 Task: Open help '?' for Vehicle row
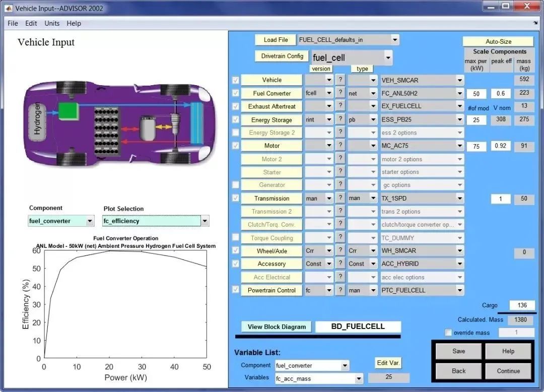coord(341,80)
